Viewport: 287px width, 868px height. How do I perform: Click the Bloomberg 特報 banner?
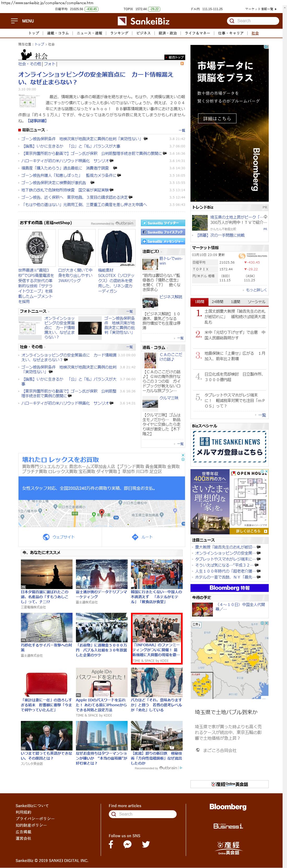point(229,588)
